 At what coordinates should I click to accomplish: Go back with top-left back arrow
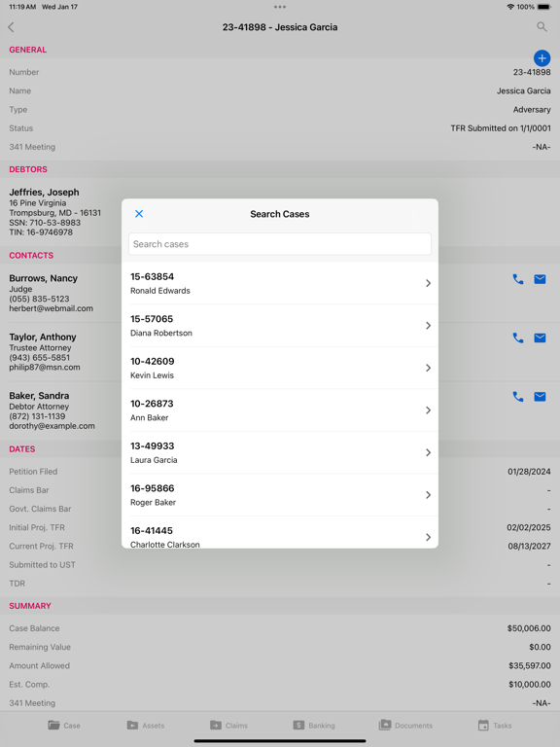coord(12,27)
